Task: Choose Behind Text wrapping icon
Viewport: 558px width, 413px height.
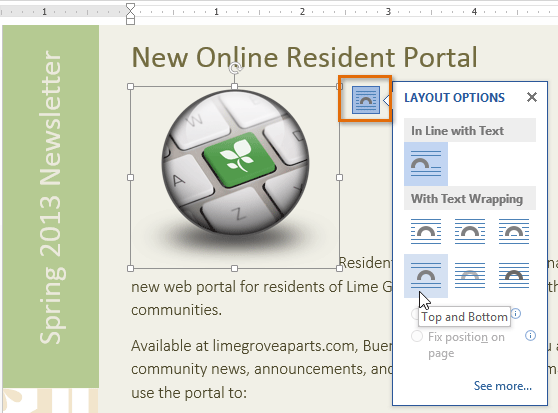Action: (x=470, y=276)
